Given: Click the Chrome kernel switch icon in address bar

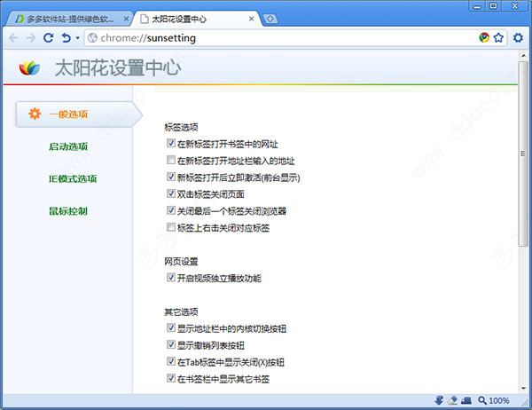Looking at the screenshot, I should tap(484, 37).
